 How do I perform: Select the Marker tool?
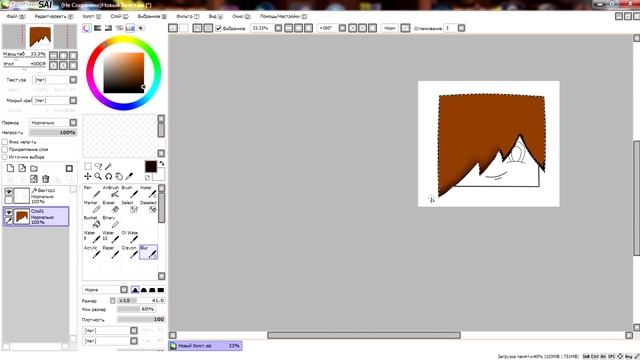coord(93,207)
